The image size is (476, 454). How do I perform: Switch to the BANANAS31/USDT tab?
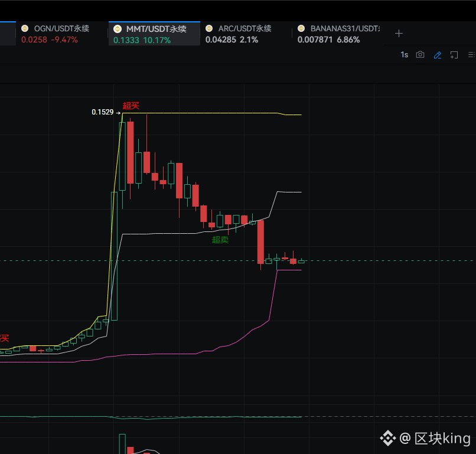click(338, 34)
